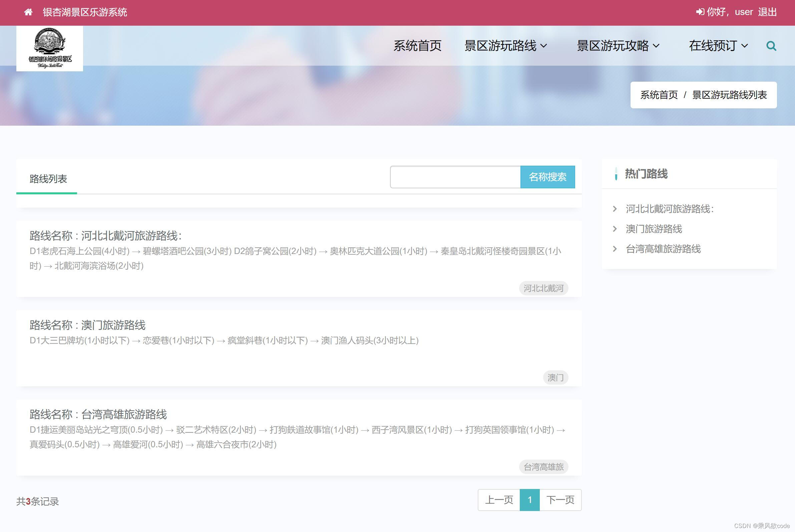Click chevron icon beside 河北北戴河旅游路线 sidebar item
This screenshot has width=795, height=532.
(615, 209)
